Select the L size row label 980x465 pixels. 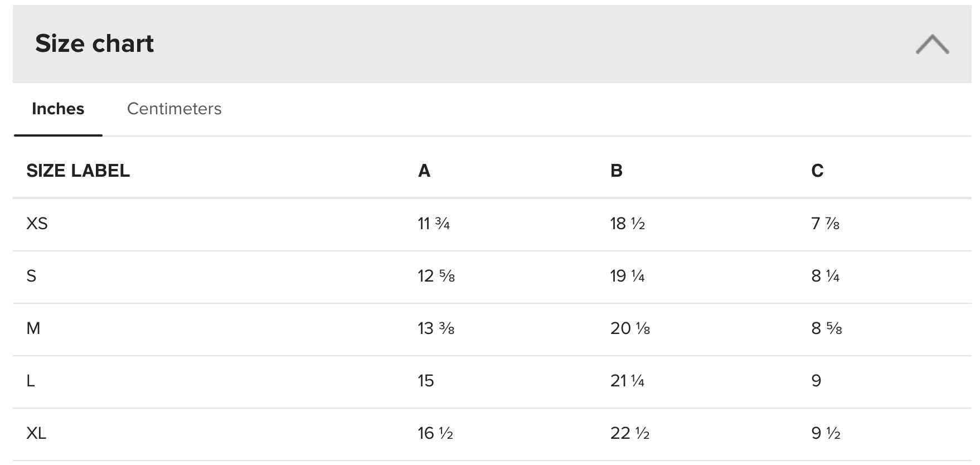(x=31, y=381)
